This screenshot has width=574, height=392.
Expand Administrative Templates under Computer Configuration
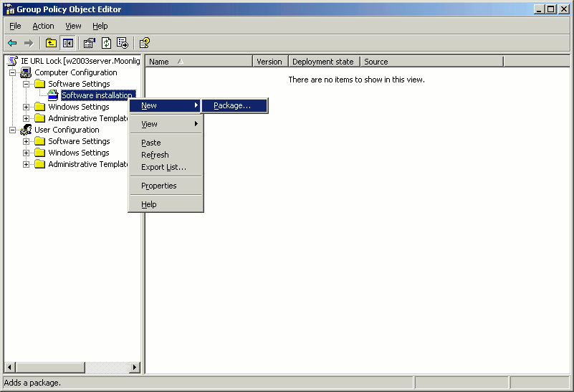coord(26,118)
